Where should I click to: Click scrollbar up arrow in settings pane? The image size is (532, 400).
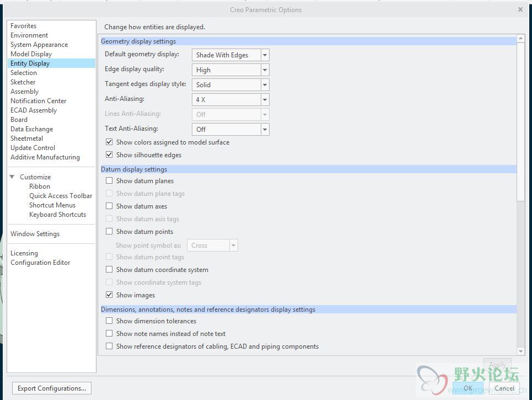click(520, 39)
